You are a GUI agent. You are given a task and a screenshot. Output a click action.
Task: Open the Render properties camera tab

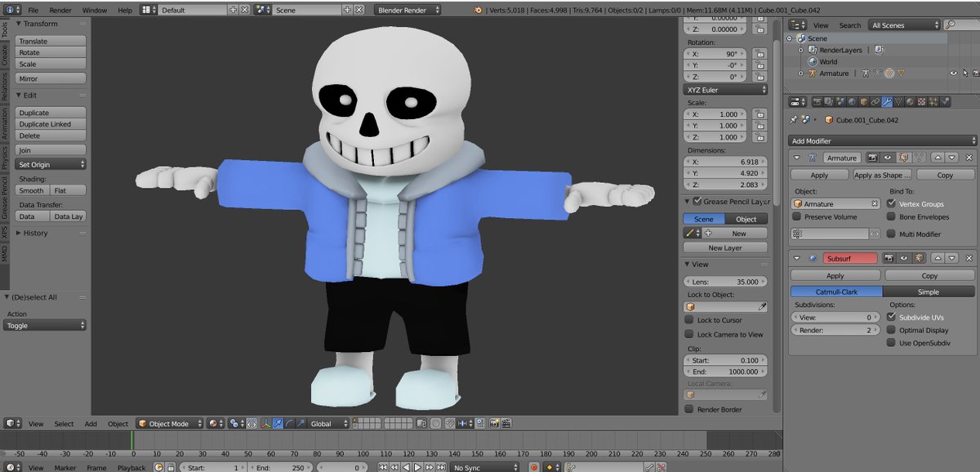[x=817, y=102]
